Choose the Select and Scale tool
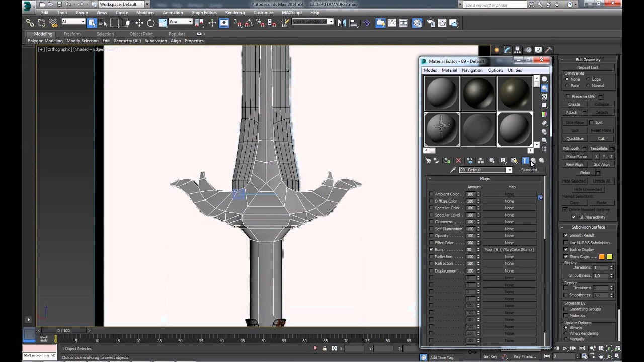644x362 pixels. point(162,23)
